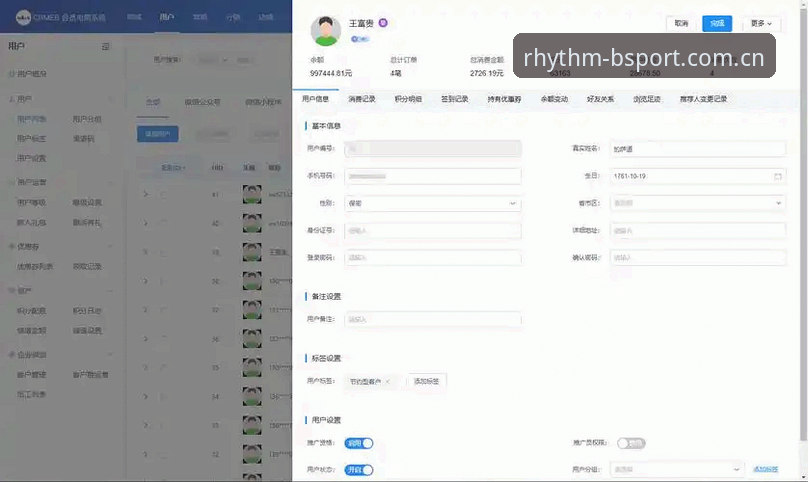The height and width of the screenshot is (482, 808).
Task: Open the 用户 top navigation menu
Action: [166, 17]
